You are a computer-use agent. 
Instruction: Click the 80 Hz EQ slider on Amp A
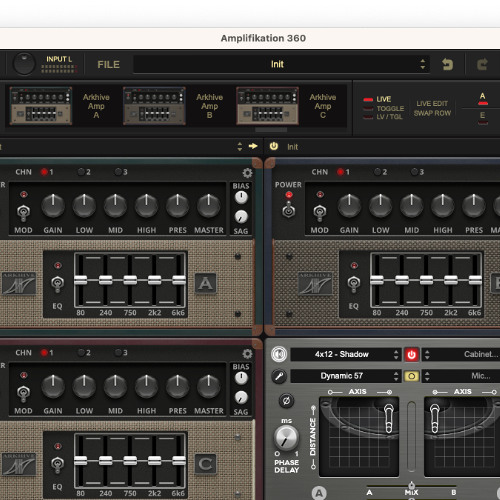80,280
